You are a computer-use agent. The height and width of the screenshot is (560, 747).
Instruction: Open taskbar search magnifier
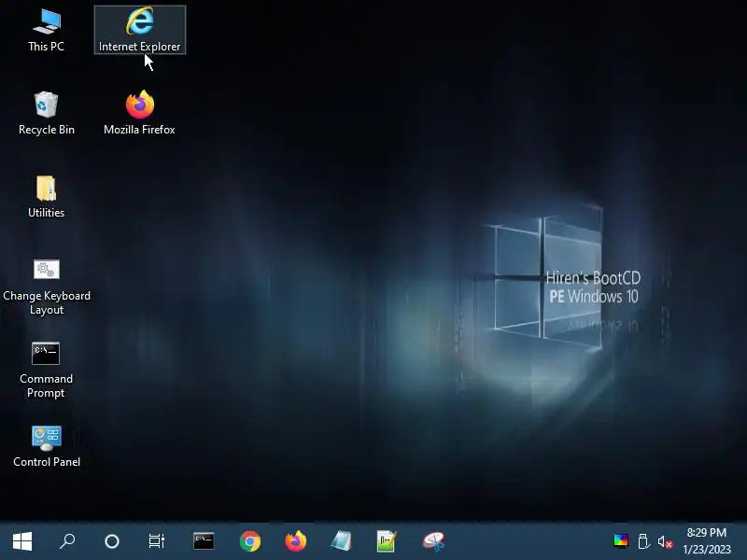67,541
